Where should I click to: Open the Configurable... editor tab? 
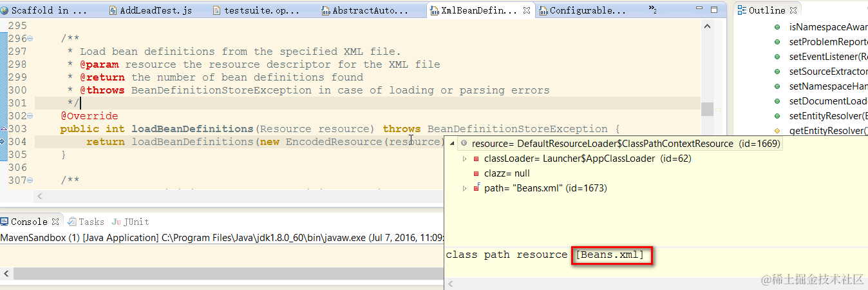coord(581,10)
